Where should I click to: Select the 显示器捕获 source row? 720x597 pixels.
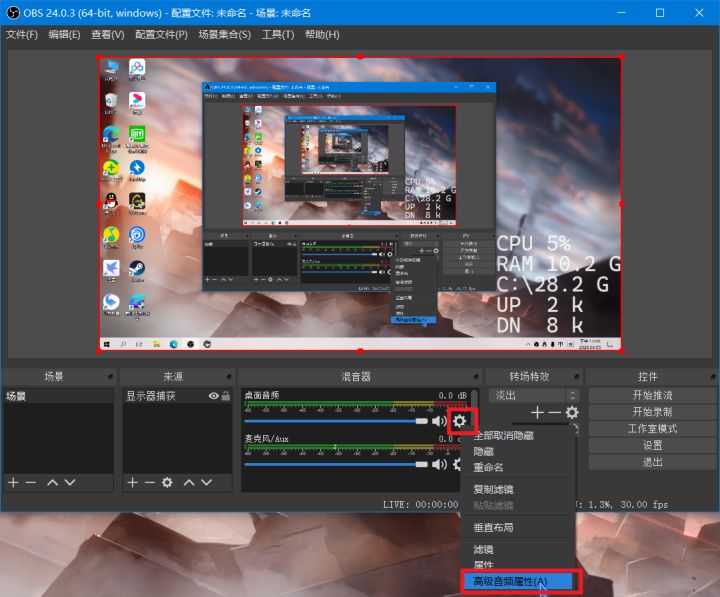tap(177, 396)
